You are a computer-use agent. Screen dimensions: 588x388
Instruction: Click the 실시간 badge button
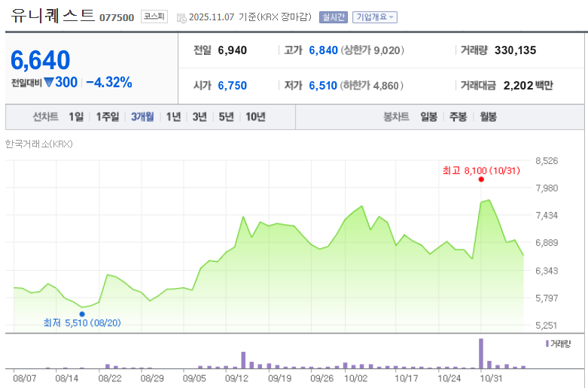pyautogui.click(x=334, y=17)
